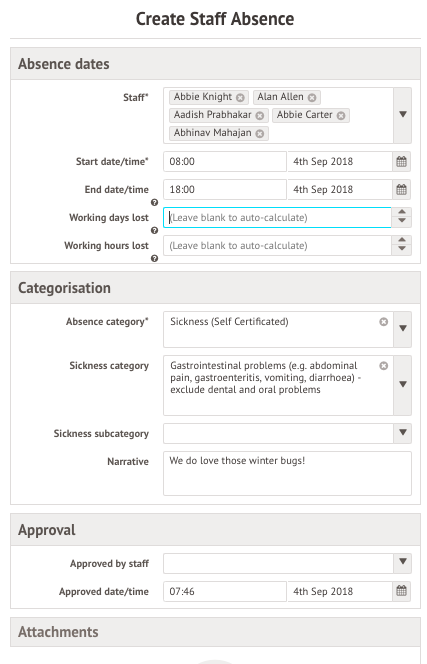Show help for Working days lost

click(155, 230)
